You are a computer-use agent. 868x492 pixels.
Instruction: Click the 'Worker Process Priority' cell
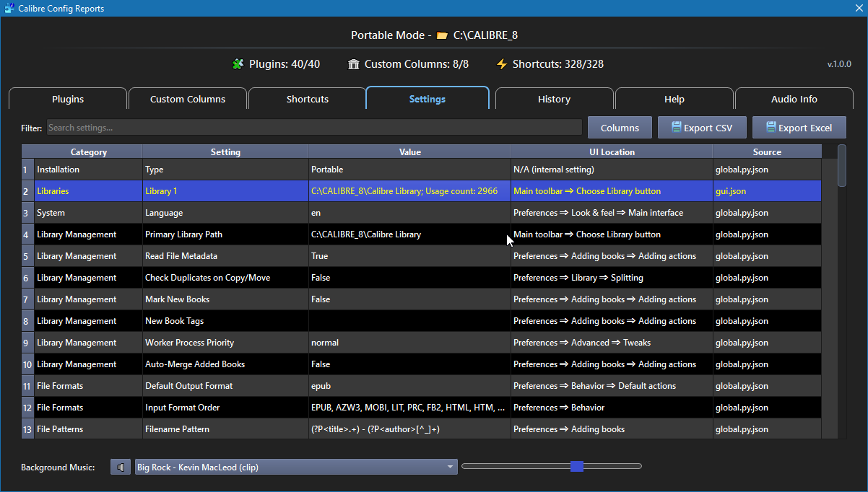225,343
